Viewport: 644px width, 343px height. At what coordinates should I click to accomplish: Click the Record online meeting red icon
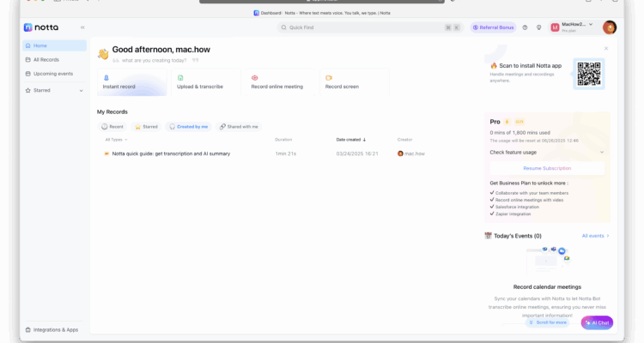255,77
